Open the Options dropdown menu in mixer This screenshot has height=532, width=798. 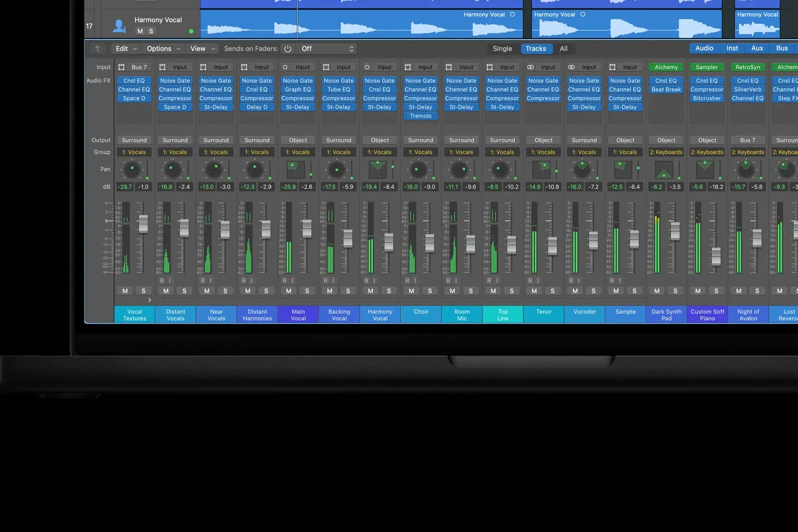click(164, 49)
